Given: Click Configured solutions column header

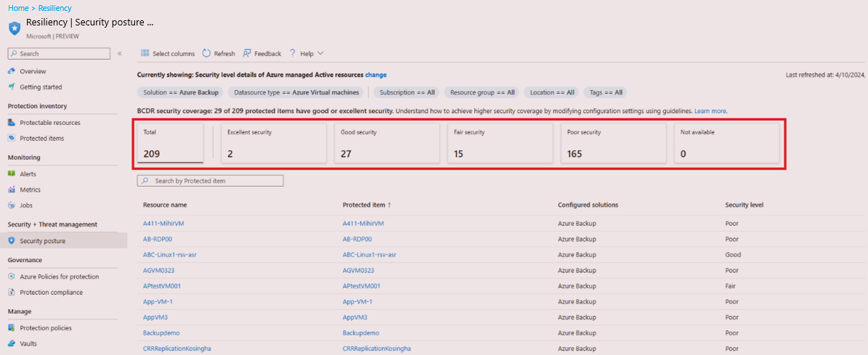Looking at the screenshot, I should coord(588,205).
